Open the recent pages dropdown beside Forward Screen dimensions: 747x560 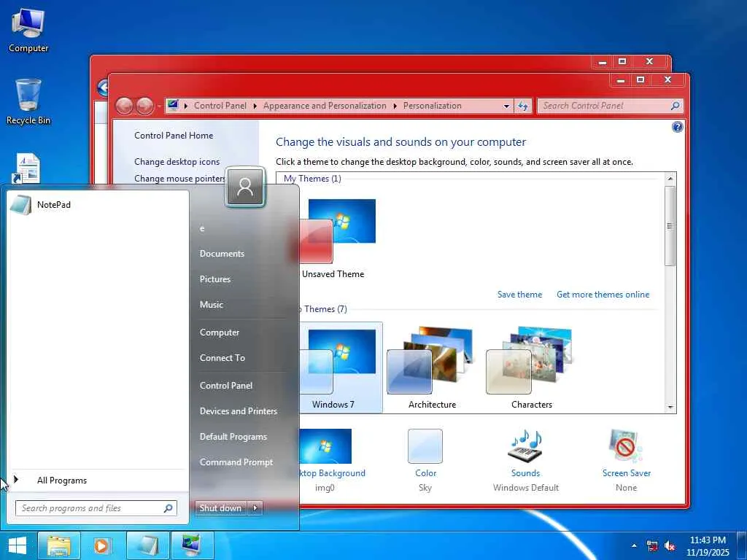[x=159, y=106]
